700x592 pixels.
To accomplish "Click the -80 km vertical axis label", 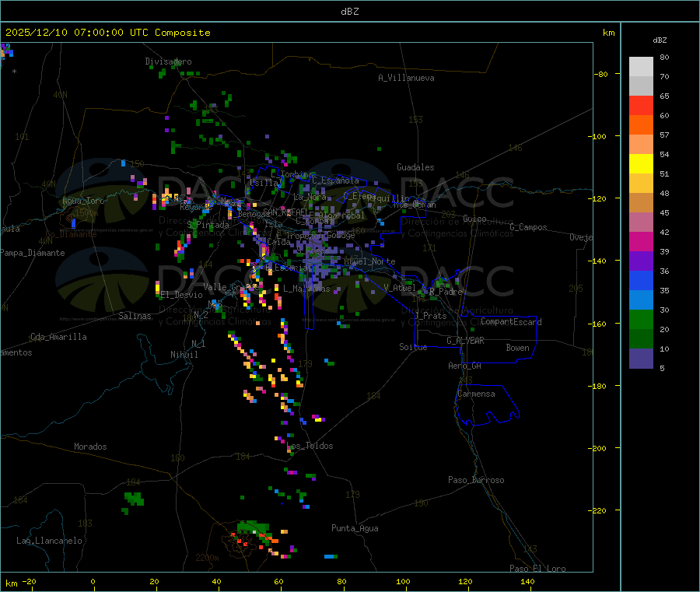I will (600, 74).
